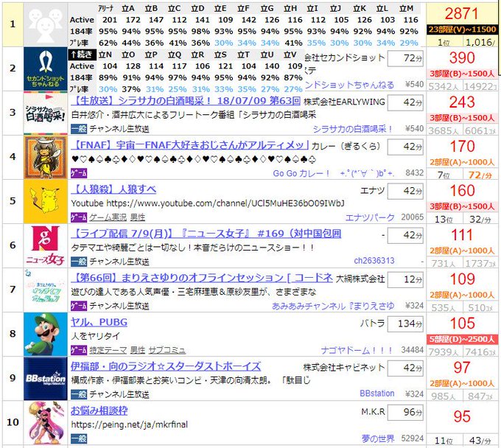The height and width of the screenshot is (448, 501).
Task: Open BBstation logo thumbnail
Action: click(x=46, y=379)
